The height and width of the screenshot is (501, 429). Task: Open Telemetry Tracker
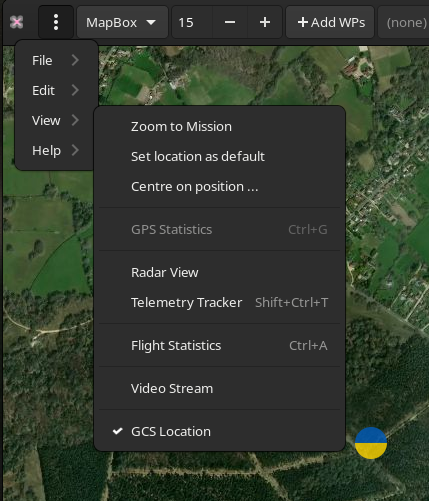(220, 302)
